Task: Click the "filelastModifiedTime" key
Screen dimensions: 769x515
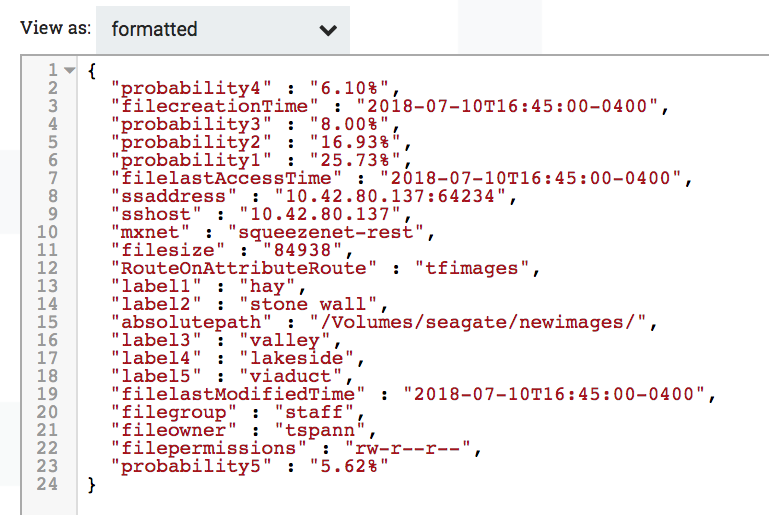Action: click(238, 393)
